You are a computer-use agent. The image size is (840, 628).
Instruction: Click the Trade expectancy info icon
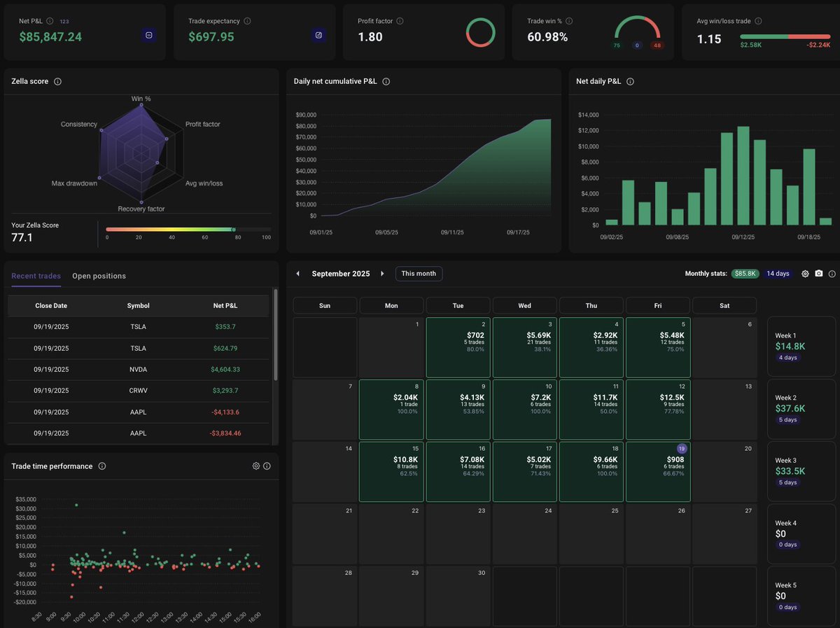tap(247, 21)
